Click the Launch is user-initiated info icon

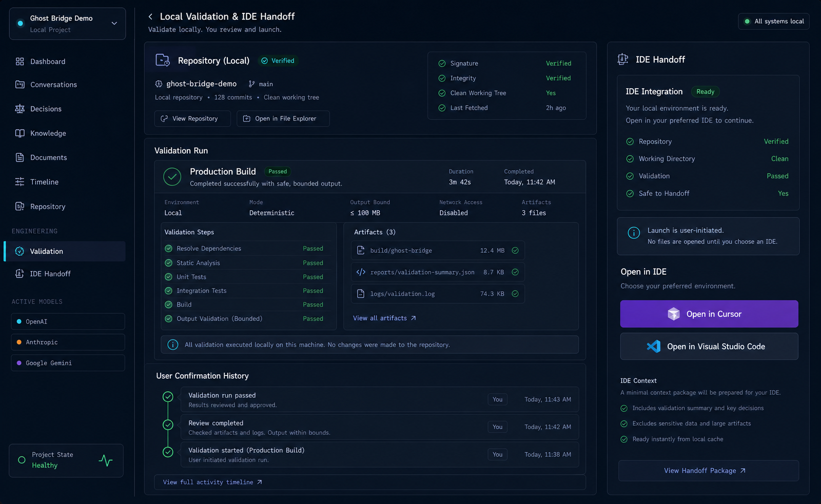pos(634,233)
